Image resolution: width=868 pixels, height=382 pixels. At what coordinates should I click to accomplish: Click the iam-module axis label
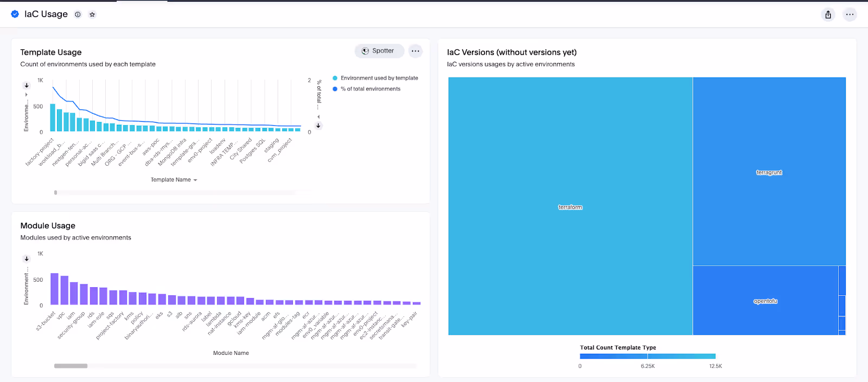pyautogui.click(x=249, y=322)
